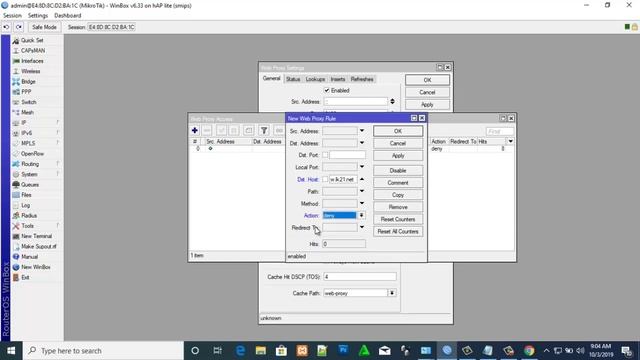
Task: Open the column chooser dropdown in access list
Action: [510, 141]
